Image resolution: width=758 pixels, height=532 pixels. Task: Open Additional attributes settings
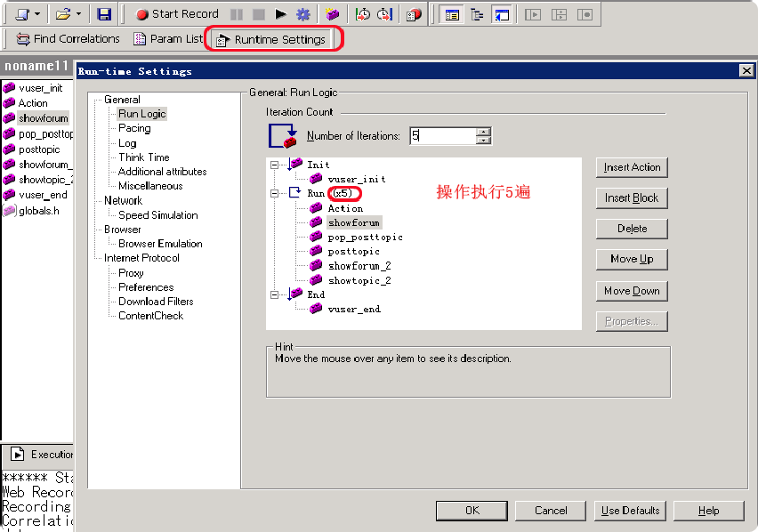tap(163, 172)
